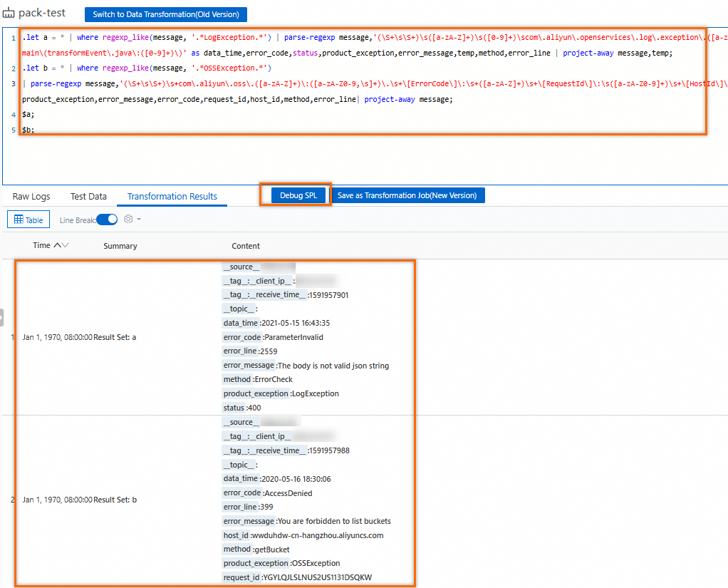Click error_code value ParameterInvalid
This screenshot has height=588, width=728.
pos(293,337)
